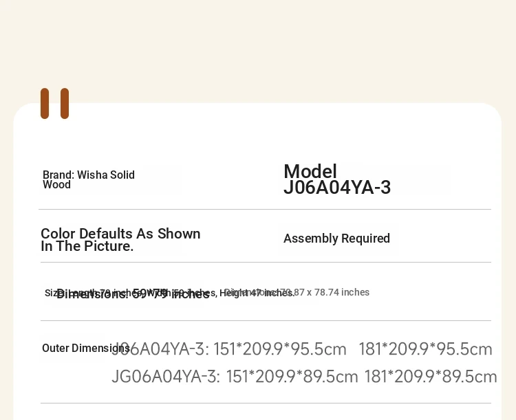Viewport: 516px width, 420px height.
Task: Click the "Model" heading word
Action: click(310, 171)
